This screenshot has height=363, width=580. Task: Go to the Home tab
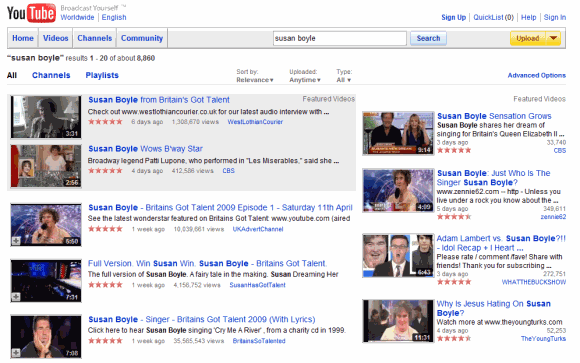(x=23, y=38)
